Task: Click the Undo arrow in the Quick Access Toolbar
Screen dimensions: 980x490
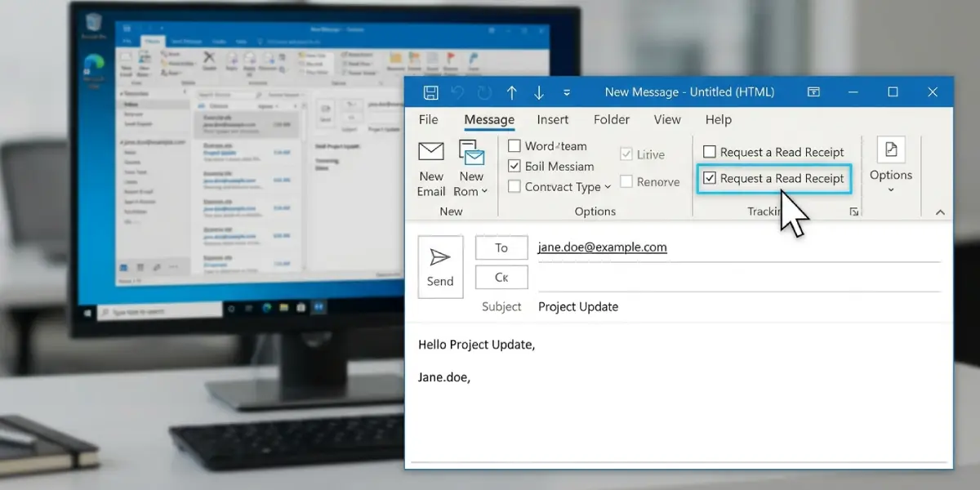Action: 457,92
